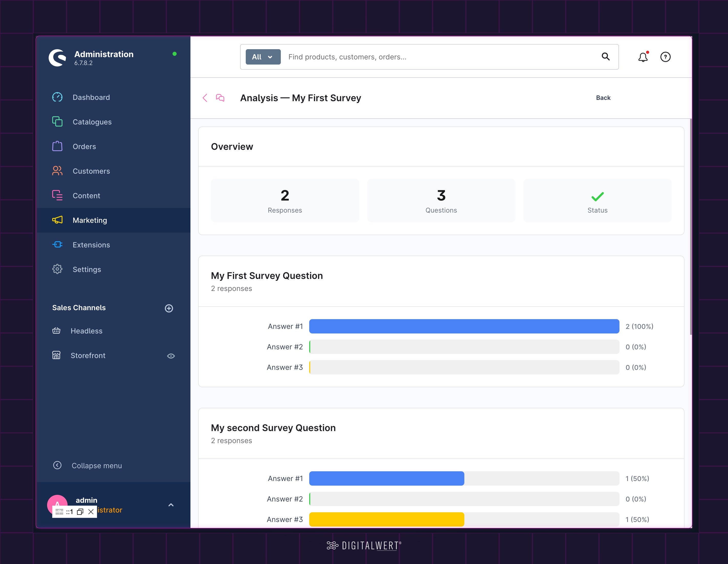Open Marketing menu item
The height and width of the screenshot is (564, 728).
click(x=113, y=221)
